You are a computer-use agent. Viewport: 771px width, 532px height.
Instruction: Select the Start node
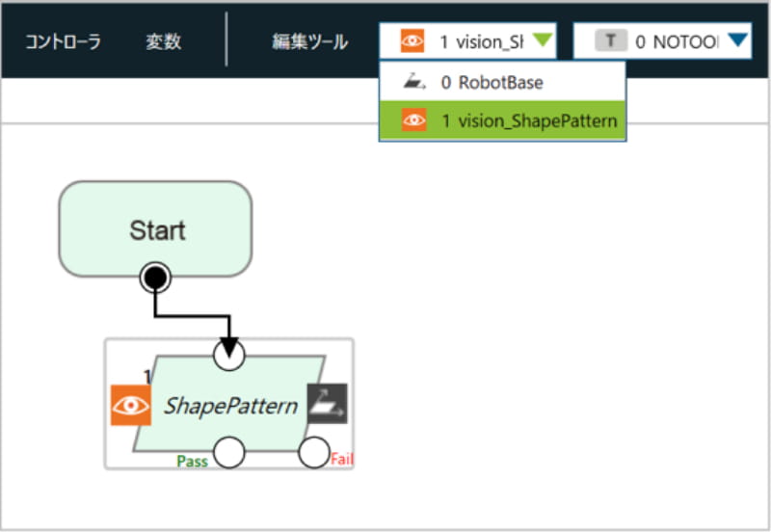point(155,229)
